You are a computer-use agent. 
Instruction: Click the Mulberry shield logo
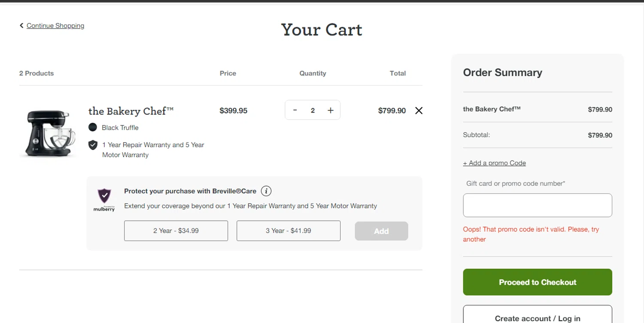[x=104, y=200]
